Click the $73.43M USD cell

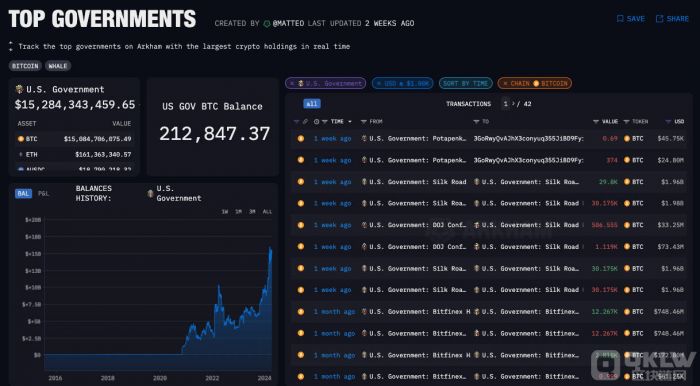[x=671, y=247]
